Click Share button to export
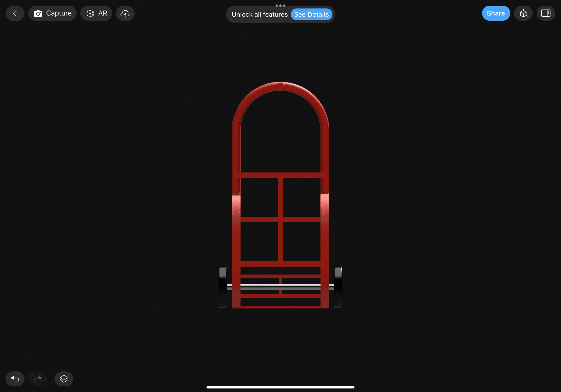The height and width of the screenshot is (392, 561). [x=495, y=13]
